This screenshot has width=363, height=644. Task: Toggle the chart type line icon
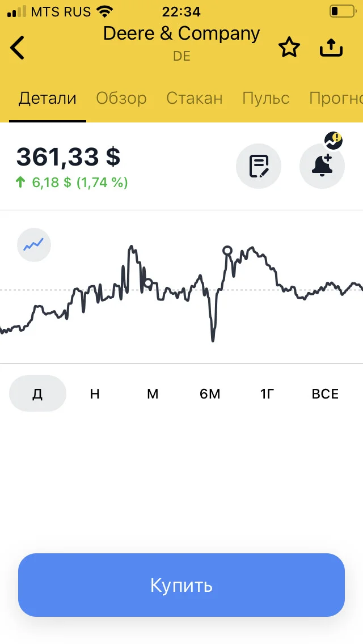click(33, 245)
